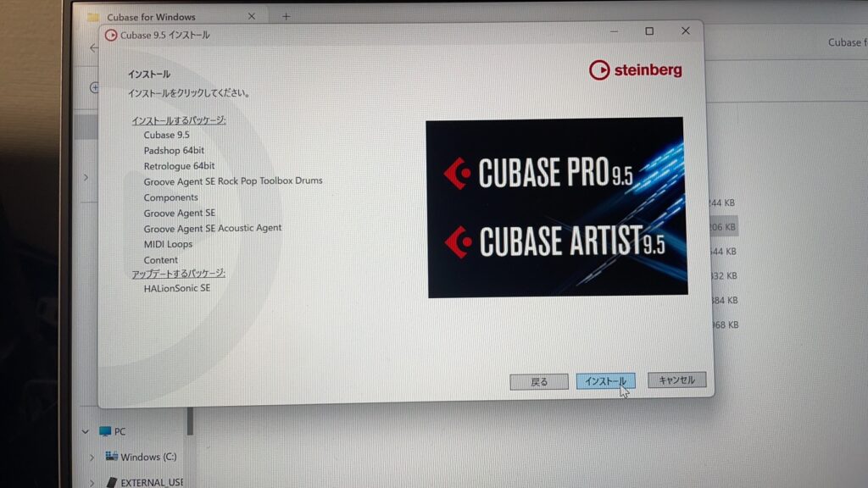Image resolution: width=868 pixels, height=488 pixels.
Task: Cancel setup with the キャンセル button
Action: pyautogui.click(x=676, y=380)
